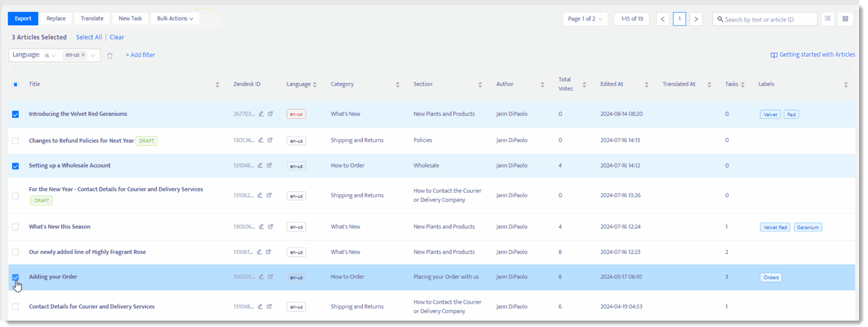Click the Velvet Red label tag
This screenshot has height=327, width=868.
click(776, 227)
